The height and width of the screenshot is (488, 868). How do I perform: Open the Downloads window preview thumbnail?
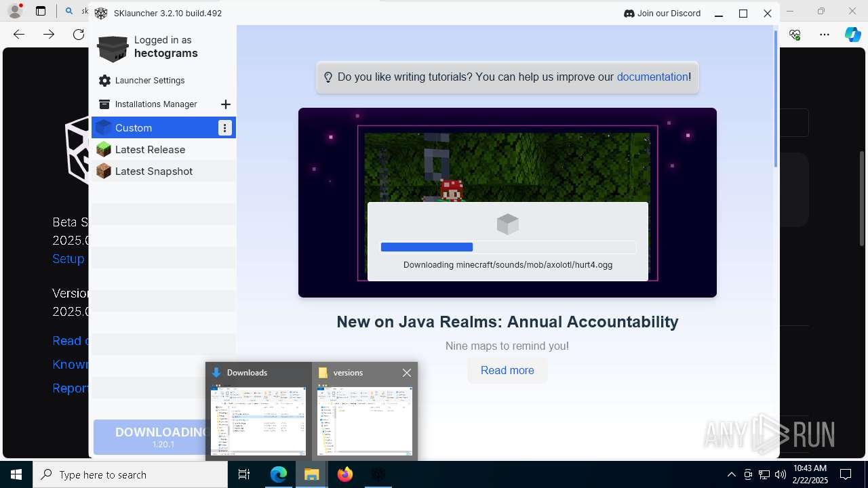click(x=258, y=421)
